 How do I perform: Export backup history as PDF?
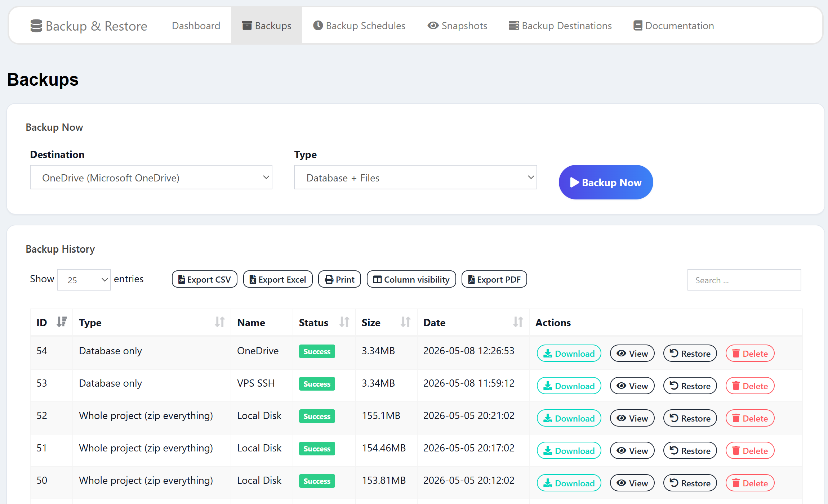(494, 279)
